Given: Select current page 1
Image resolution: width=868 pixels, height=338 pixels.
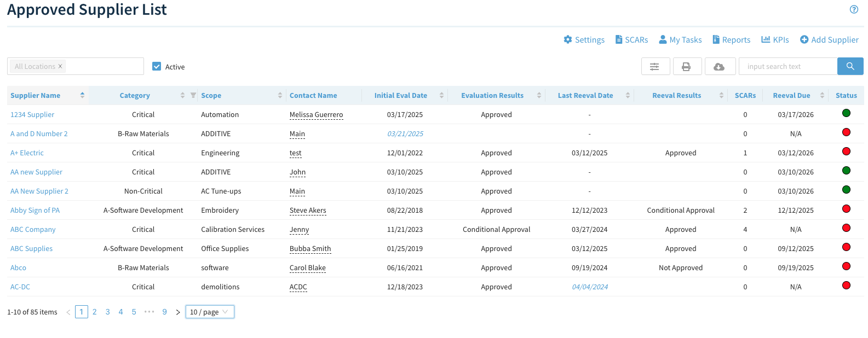Looking at the screenshot, I should [x=82, y=312].
